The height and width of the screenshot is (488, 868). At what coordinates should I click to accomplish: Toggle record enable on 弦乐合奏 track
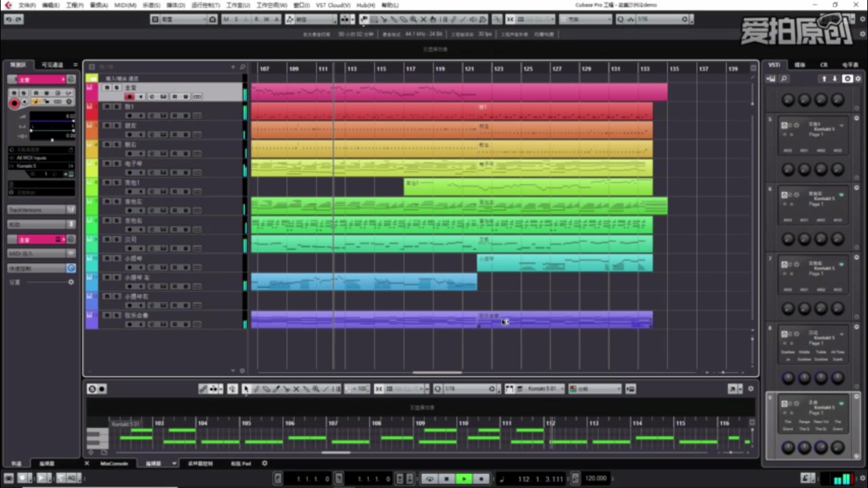tap(130, 325)
